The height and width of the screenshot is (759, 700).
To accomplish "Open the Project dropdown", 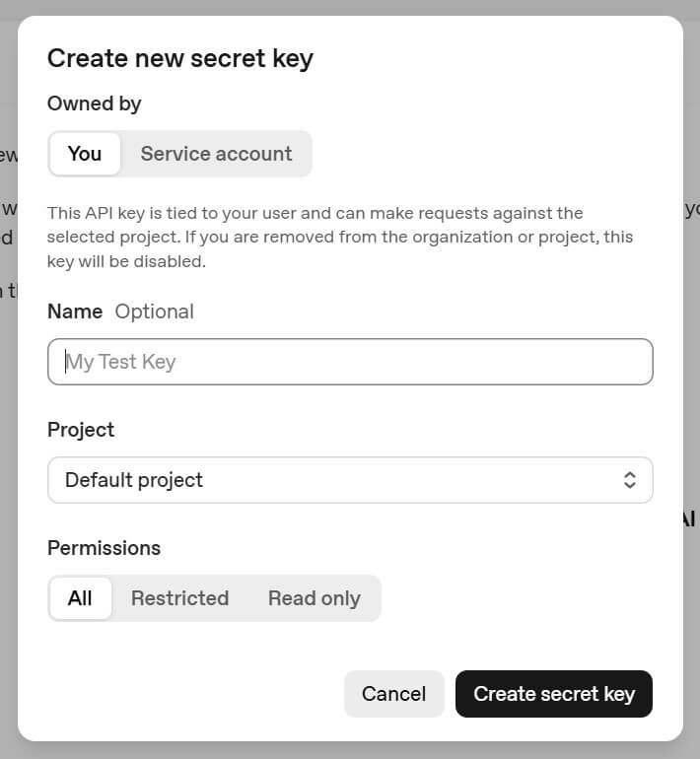I will pyautogui.click(x=350, y=480).
